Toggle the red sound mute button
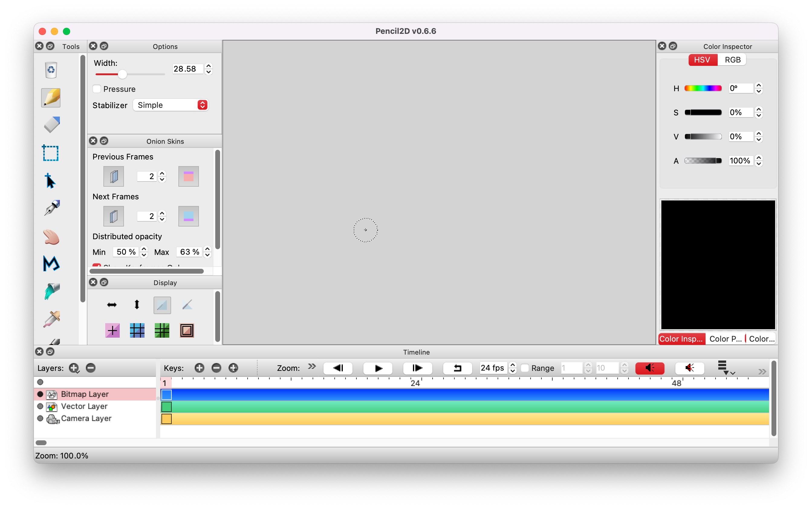Image resolution: width=812 pixels, height=508 pixels. pyautogui.click(x=650, y=368)
